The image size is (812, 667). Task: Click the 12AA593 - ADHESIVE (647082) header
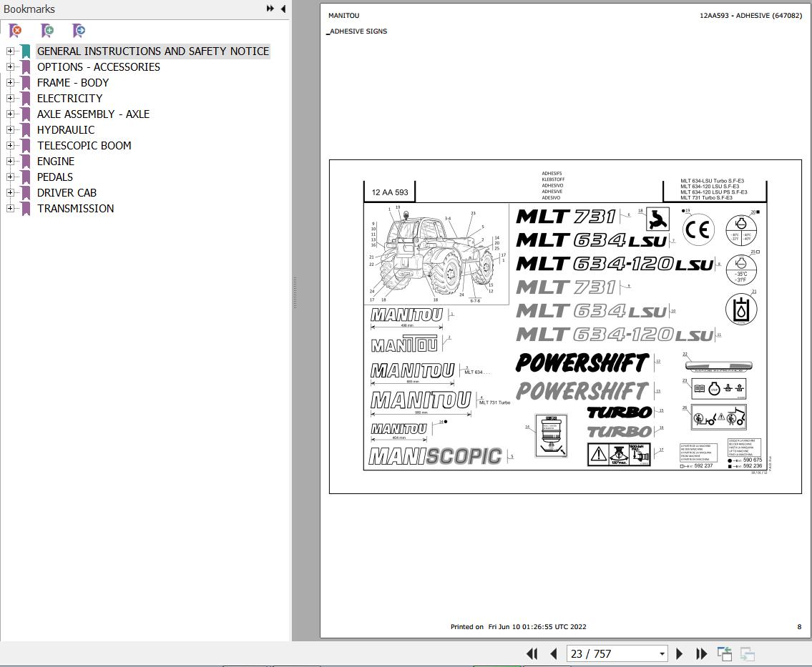coord(750,16)
